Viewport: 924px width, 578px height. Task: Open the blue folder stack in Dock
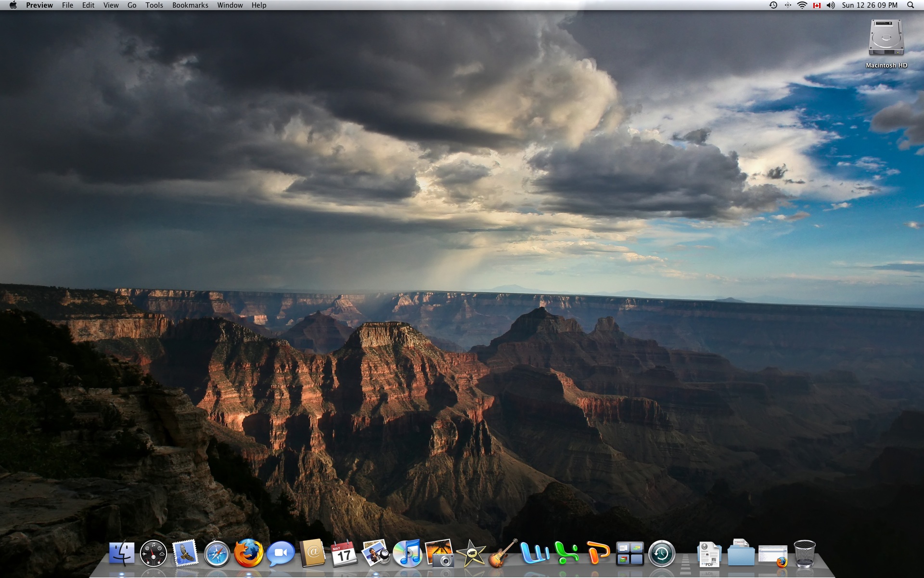pos(741,553)
